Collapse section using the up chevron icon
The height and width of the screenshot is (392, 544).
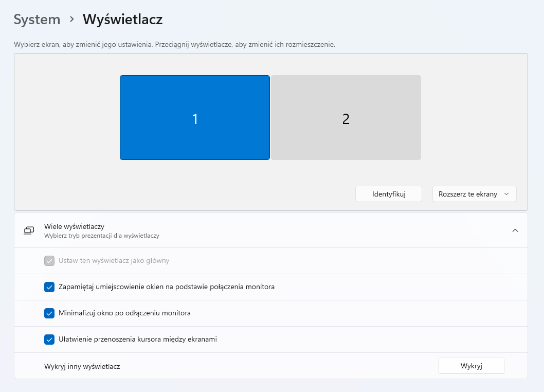tap(515, 230)
